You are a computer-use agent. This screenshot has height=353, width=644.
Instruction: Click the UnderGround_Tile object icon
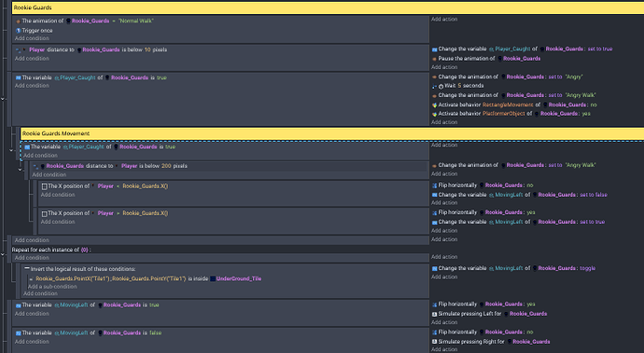[x=213, y=278]
